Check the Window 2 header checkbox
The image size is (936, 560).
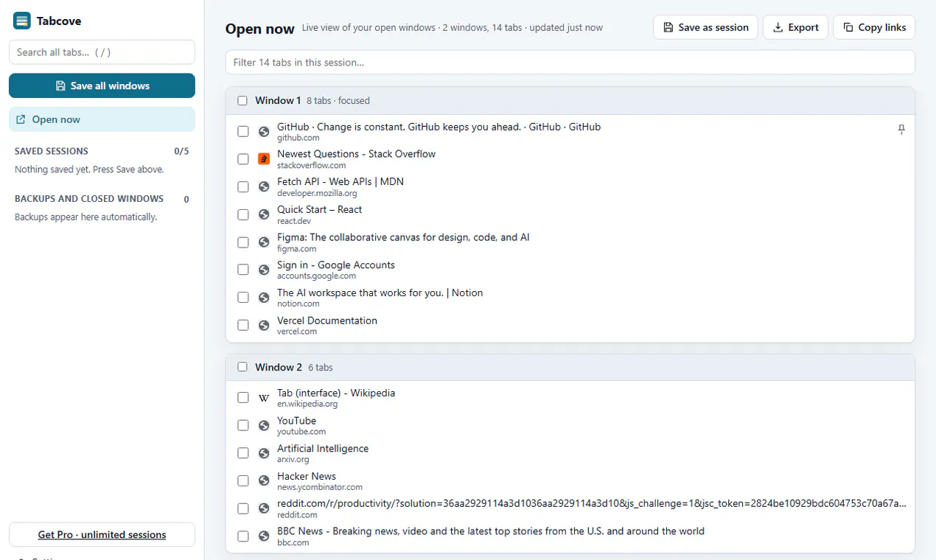click(x=242, y=367)
